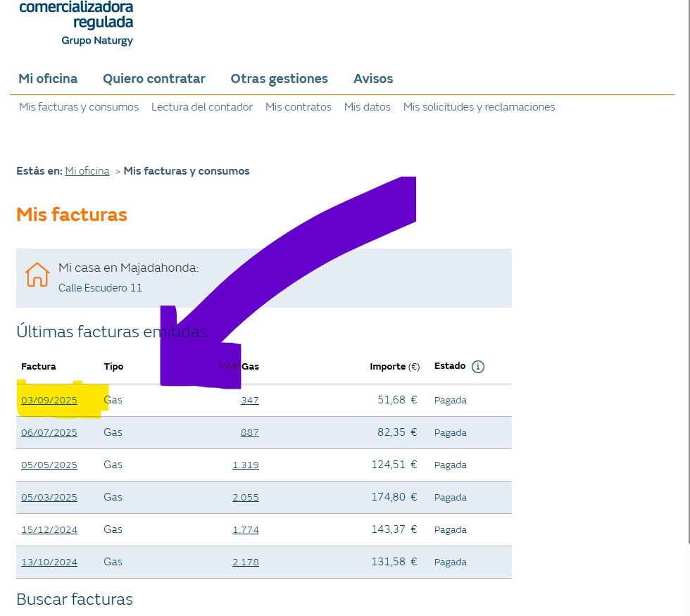Open Mis facturas y consumos submenu
This screenshot has width=690, height=616.
tap(79, 107)
